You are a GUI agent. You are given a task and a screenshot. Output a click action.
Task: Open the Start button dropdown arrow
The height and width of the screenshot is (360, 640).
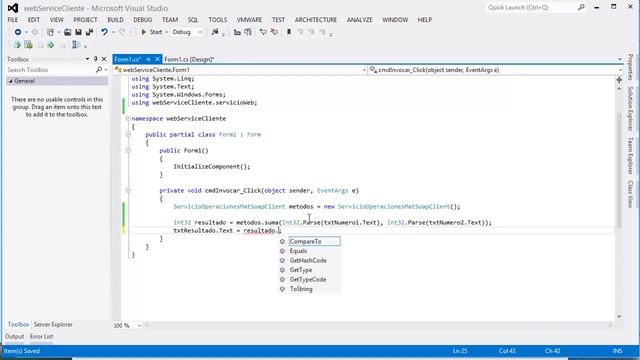(167, 32)
